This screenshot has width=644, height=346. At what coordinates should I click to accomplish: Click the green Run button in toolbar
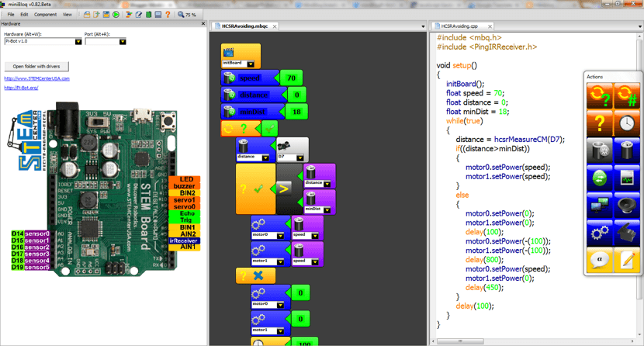pyautogui.click(x=116, y=14)
